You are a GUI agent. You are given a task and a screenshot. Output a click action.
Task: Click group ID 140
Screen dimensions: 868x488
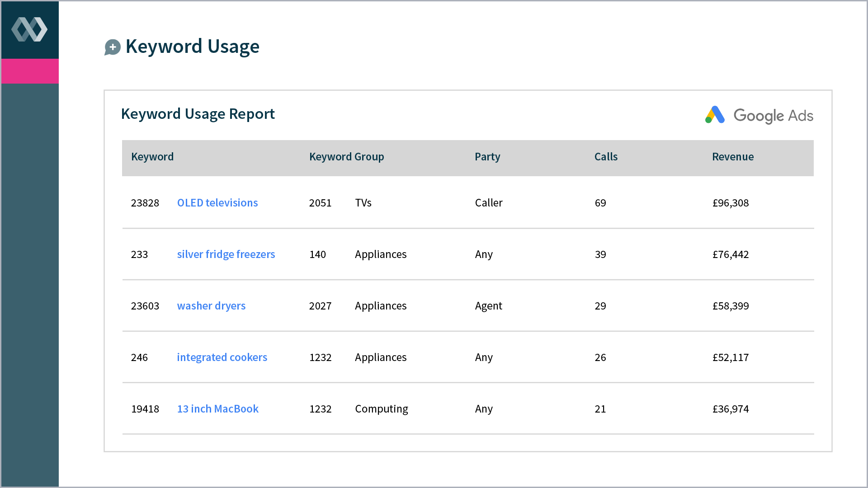(x=317, y=254)
